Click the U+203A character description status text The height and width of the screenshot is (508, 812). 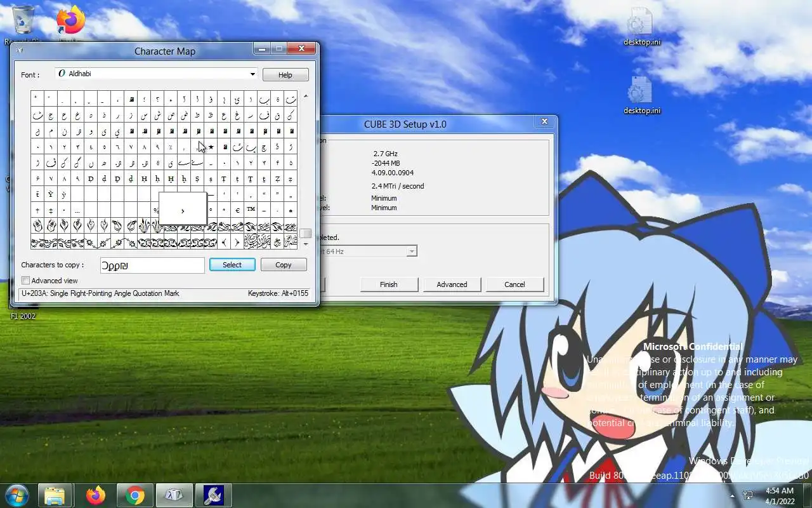coord(100,293)
